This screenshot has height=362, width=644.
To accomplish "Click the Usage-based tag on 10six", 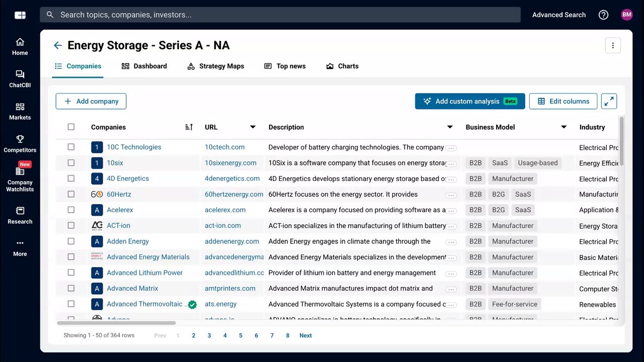I will (x=538, y=163).
